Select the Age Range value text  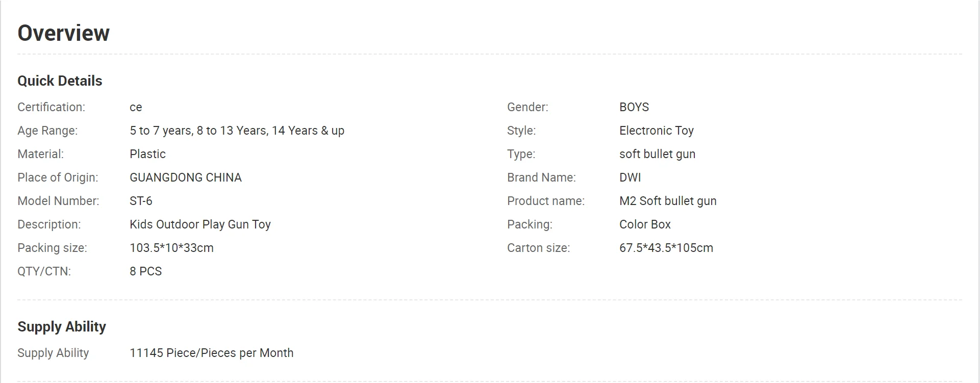click(x=237, y=131)
